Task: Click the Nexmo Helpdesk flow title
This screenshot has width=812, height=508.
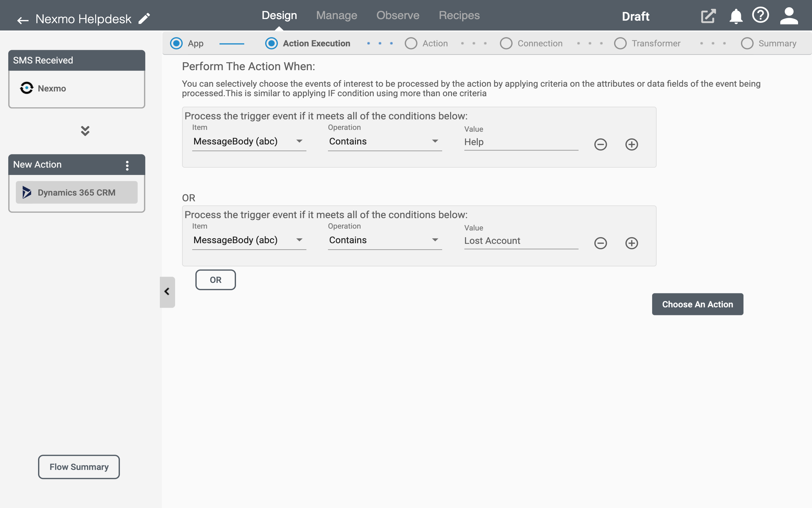Action: tap(83, 19)
